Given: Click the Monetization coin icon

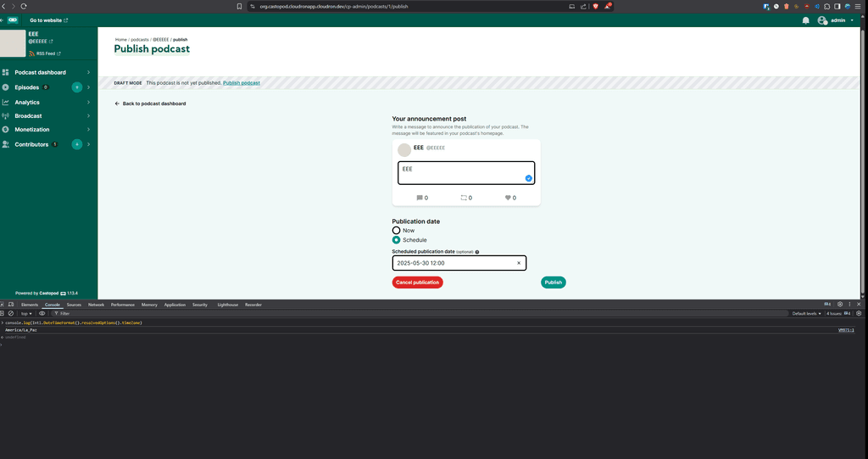Looking at the screenshot, I should tap(6, 129).
